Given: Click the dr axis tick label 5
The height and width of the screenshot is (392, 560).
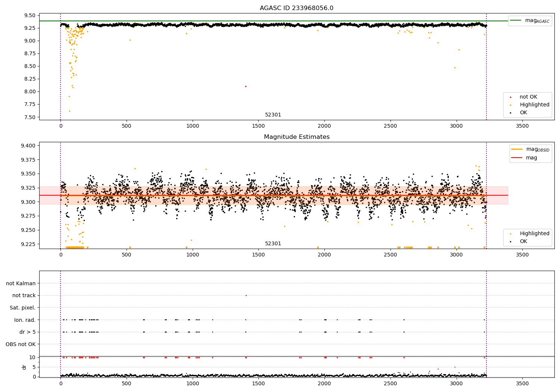Looking at the screenshot, I should [34, 367].
